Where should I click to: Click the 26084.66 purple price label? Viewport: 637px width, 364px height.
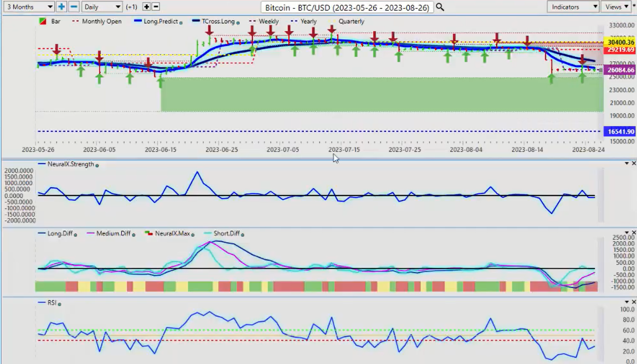(x=620, y=70)
